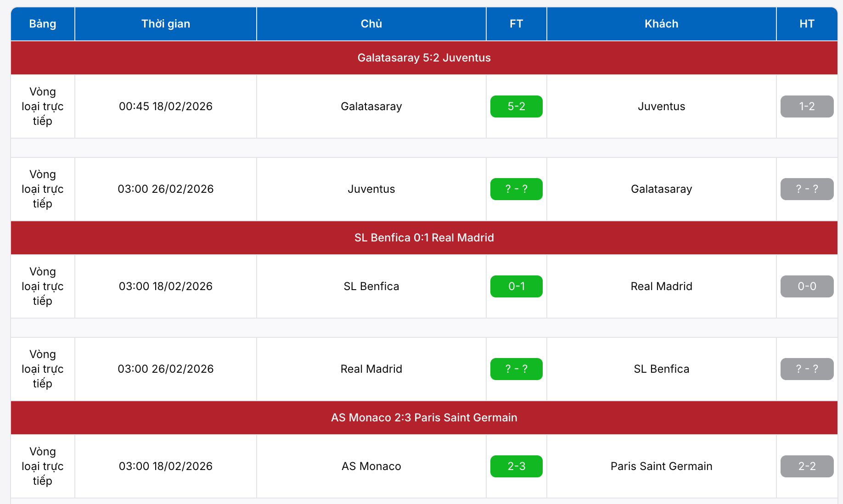This screenshot has width=843, height=504.
Task: Click the Thời gian column header
Action: 165,24
